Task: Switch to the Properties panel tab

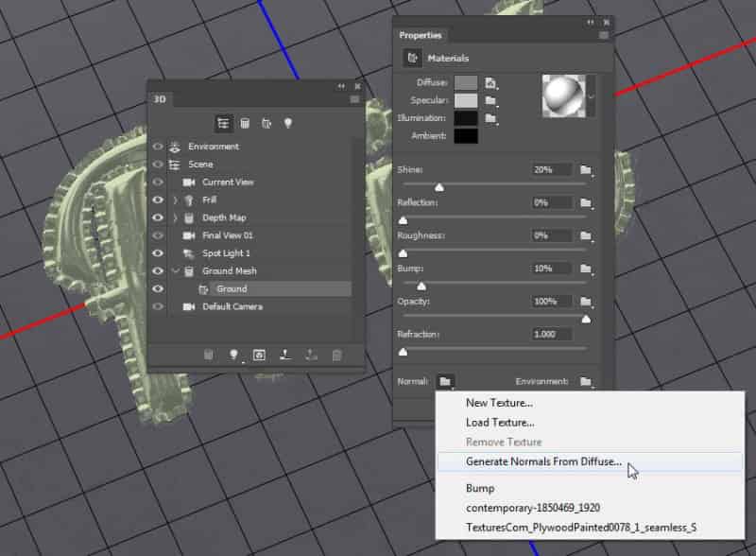Action: (421, 35)
